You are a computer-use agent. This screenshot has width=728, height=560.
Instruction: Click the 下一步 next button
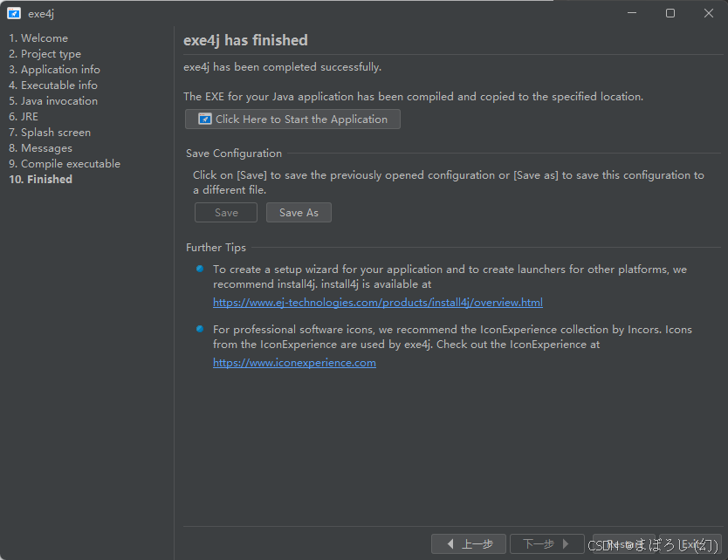coord(547,543)
